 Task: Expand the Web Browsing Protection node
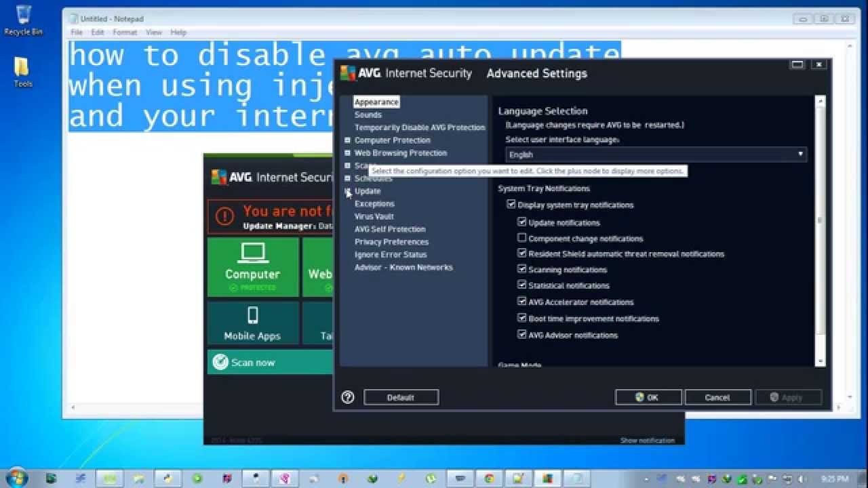coord(347,153)
